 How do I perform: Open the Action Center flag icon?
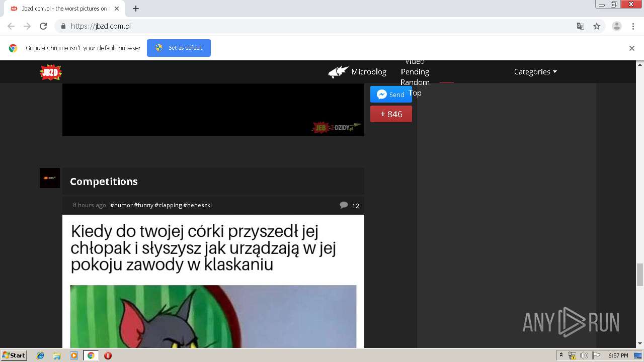pyautogui.click(x=596, y=355)
